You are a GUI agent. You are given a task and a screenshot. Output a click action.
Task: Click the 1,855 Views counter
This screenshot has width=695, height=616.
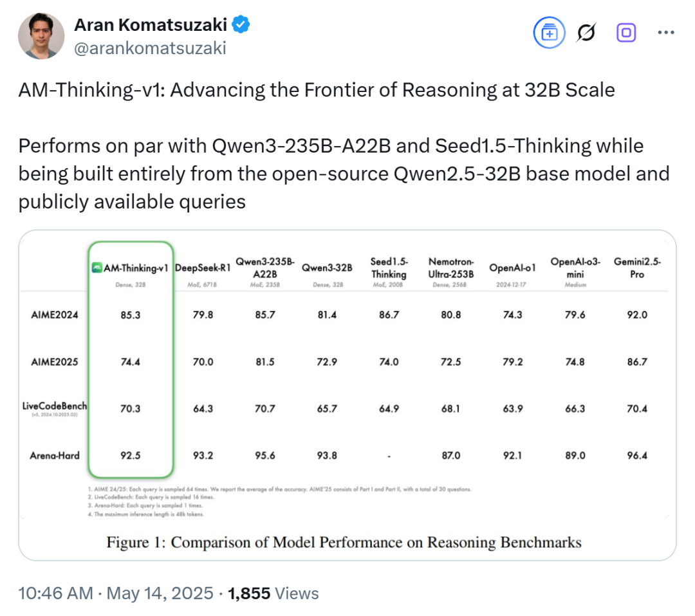(273, 593)
